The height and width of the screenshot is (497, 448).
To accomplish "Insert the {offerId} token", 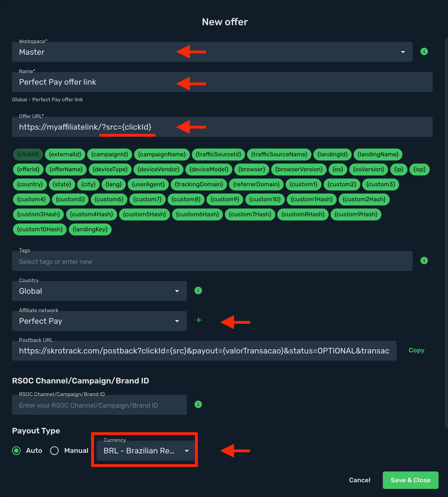I will click(x=28, y=169).
